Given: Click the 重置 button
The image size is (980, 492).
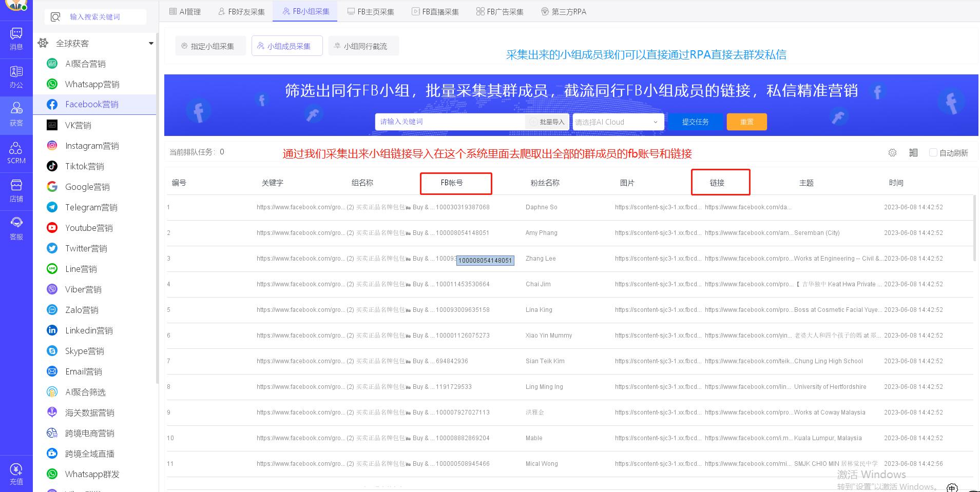Looking at the screenshot, I should click(x=746, y=122).
